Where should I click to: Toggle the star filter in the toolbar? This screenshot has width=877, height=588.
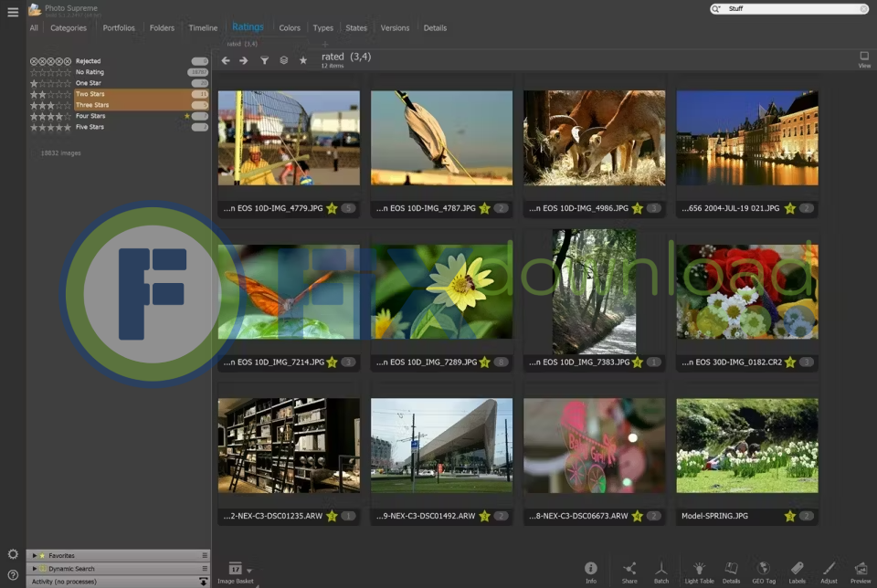click(303, 60)
